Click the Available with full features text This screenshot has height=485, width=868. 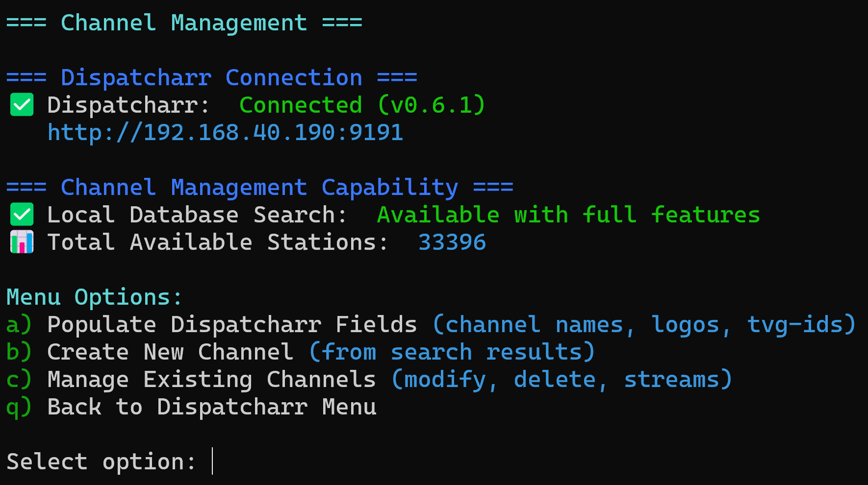(x=568, y=215)
